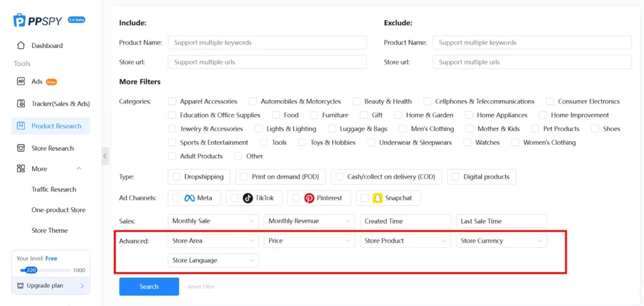Select the Other category checkbox
Viewport: 644px width, 306px height.
point(238,156)
